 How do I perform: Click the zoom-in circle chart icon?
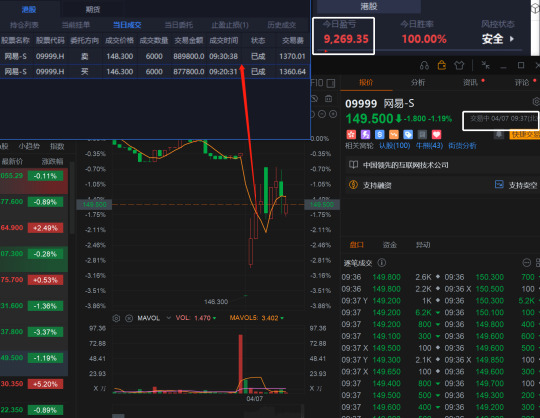[333, 114]
